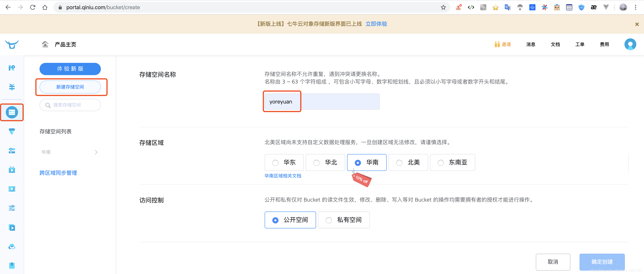Choose 公开空间 access control

(x=290, y=220)
